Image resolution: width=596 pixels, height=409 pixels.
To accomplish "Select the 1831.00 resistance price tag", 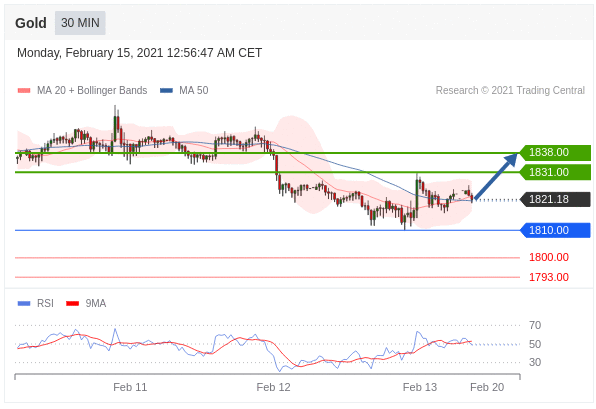I will tap(555, 172).
